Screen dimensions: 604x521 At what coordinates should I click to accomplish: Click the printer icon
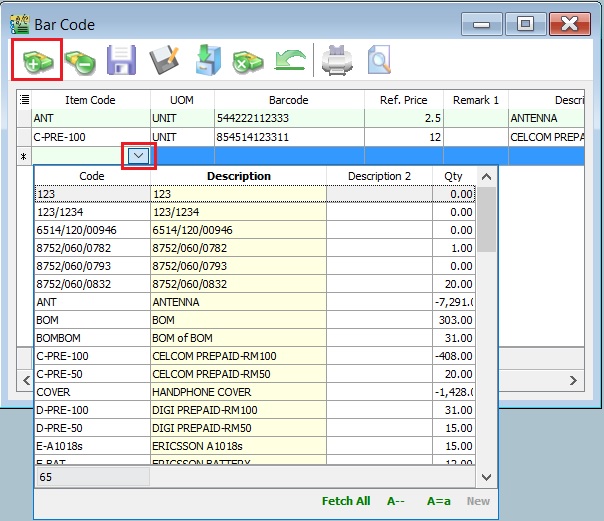pyautogui.click(x=337, y=61)
